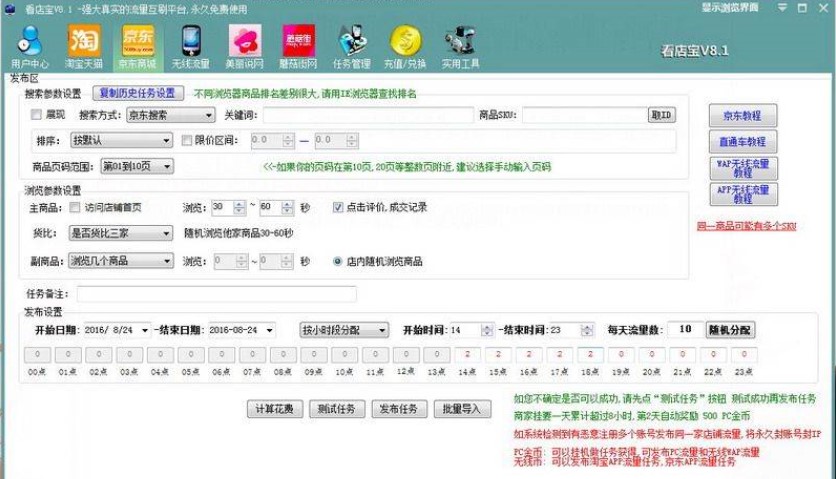The width and height of the screenshot is (836, 479).
Task: Select the 淘宝天猫 platform icon
Action: [84, 47]
